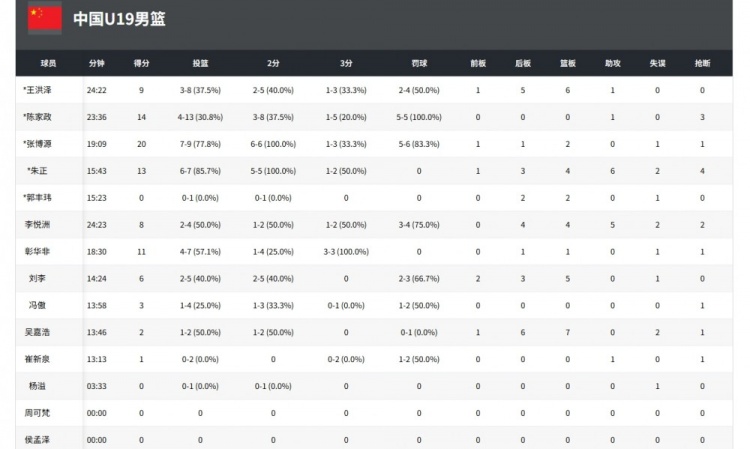This screenshot has width=750, height=449.
Task: Click the 篮板 column header
Action: [x=568, y=63]
